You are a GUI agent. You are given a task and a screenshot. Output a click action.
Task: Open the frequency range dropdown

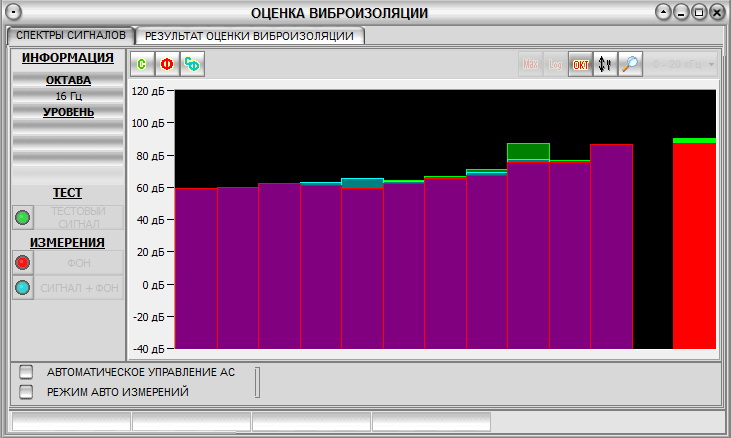point(681,65)
